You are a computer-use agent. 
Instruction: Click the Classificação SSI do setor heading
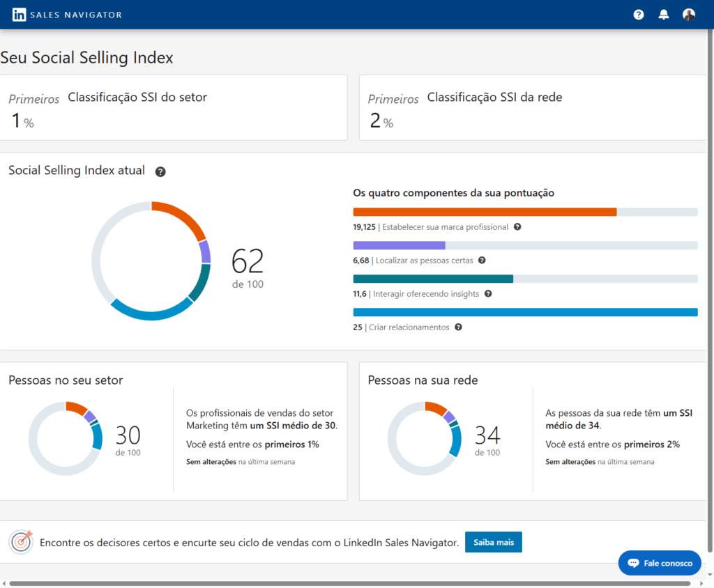click(x=137, y=97)
